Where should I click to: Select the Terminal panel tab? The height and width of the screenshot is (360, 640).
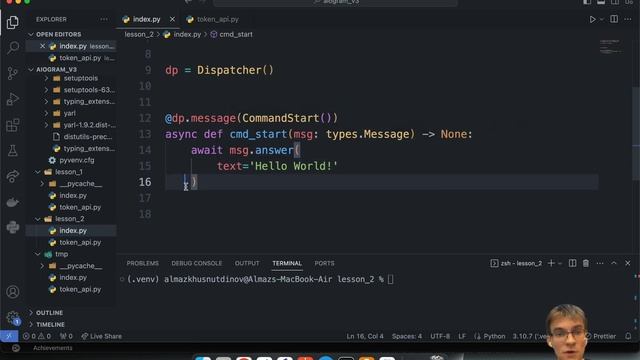287,263
